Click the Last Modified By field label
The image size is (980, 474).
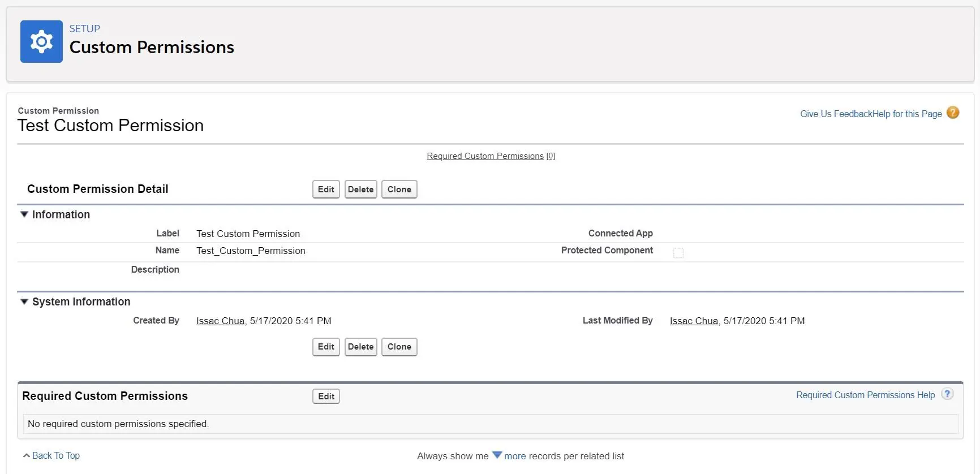[617, 320]
